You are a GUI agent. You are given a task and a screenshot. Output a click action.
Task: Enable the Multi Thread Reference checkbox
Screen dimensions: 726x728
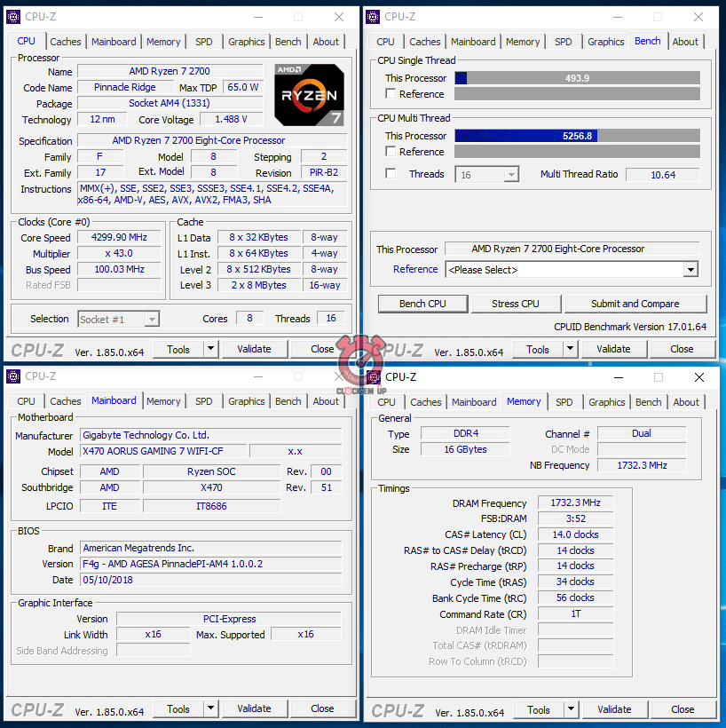(391, 152)
